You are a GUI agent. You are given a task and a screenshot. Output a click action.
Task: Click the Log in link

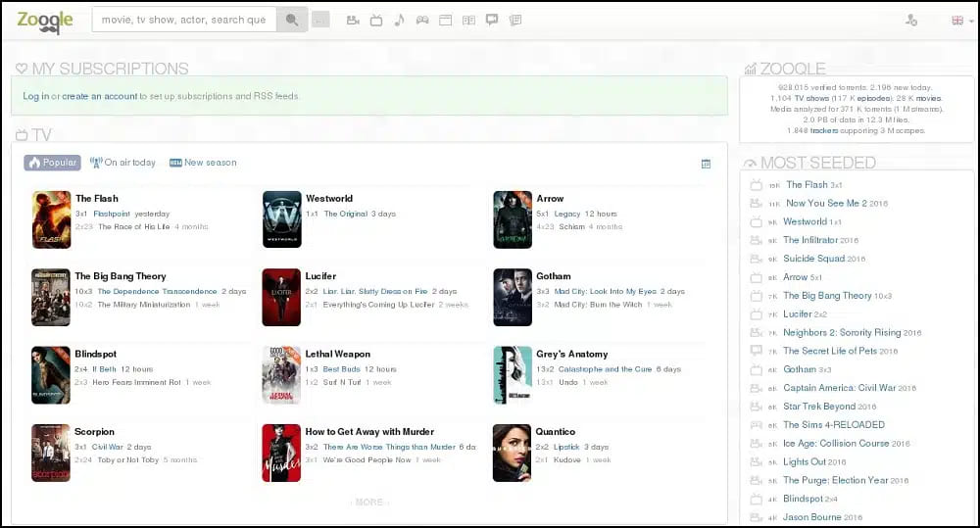[x=35, y=96]
